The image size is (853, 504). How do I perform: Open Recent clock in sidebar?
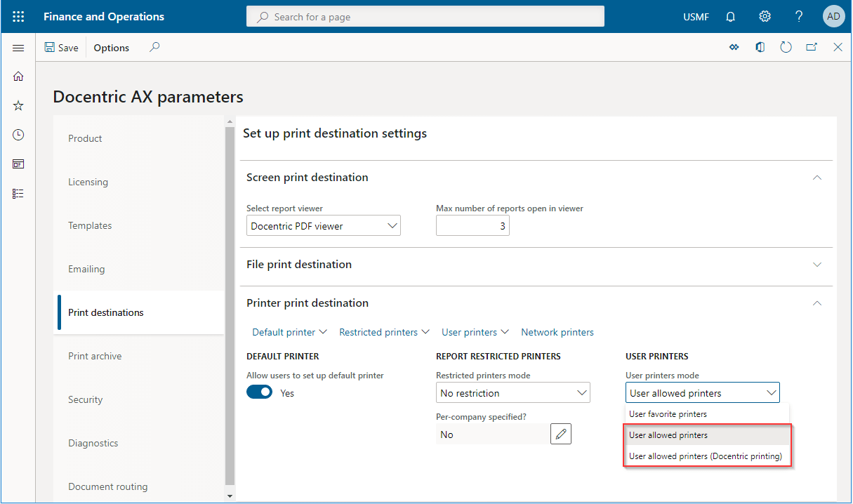(18, 135)
